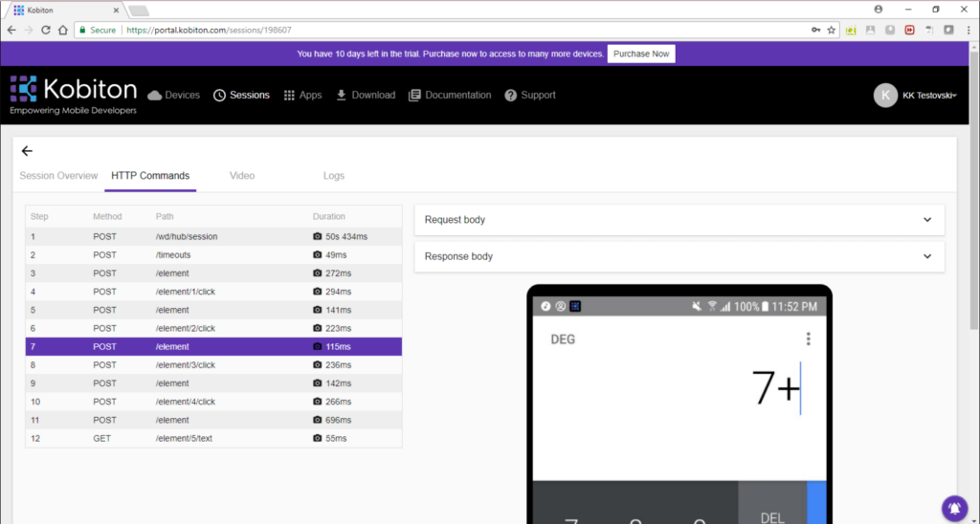Click the bookmark star in address bar
This screenshot has height=524, width=980.
click(832, 30)
